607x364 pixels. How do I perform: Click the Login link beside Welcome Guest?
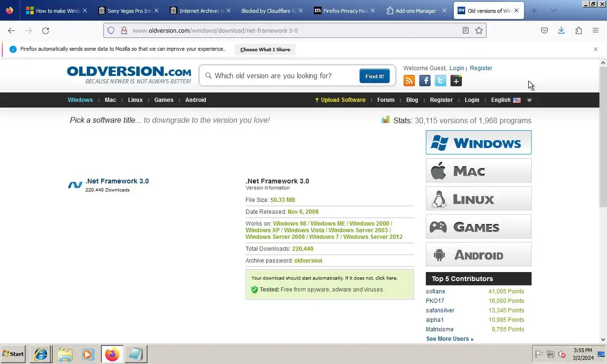tap(457, 68)
